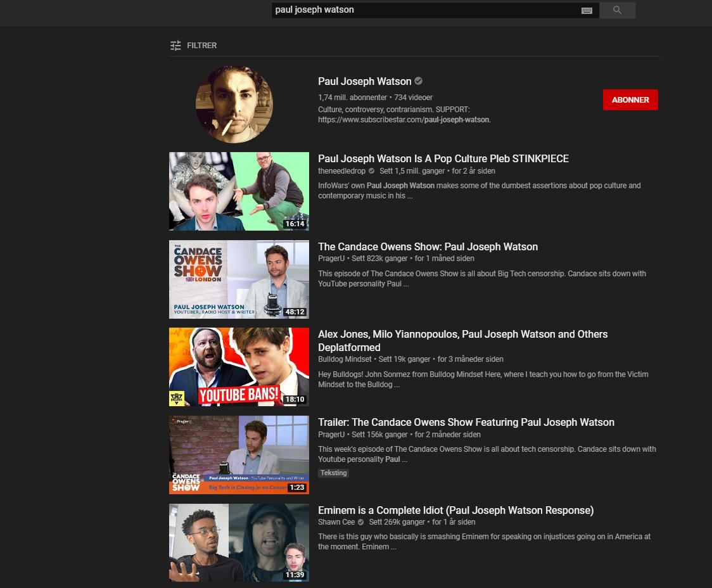Click the channel subscriber count '1,74 mill. abonnenter'
Screen dimensions: 712x588
pyautogui.click(x=352, y=97)
